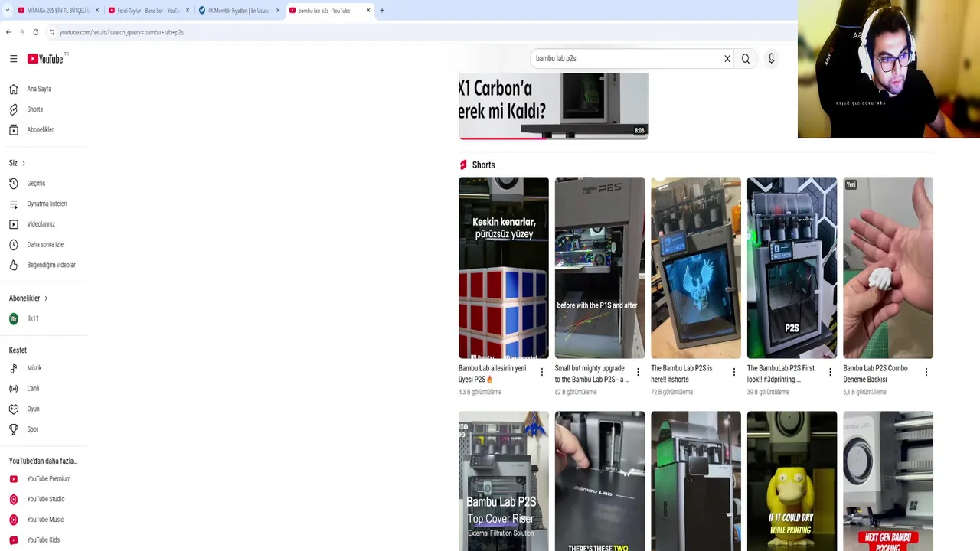Open IF IT COULD DRY WHILE PRINTING short
Viewport: 980px width, 551px height.
(792, 481)
